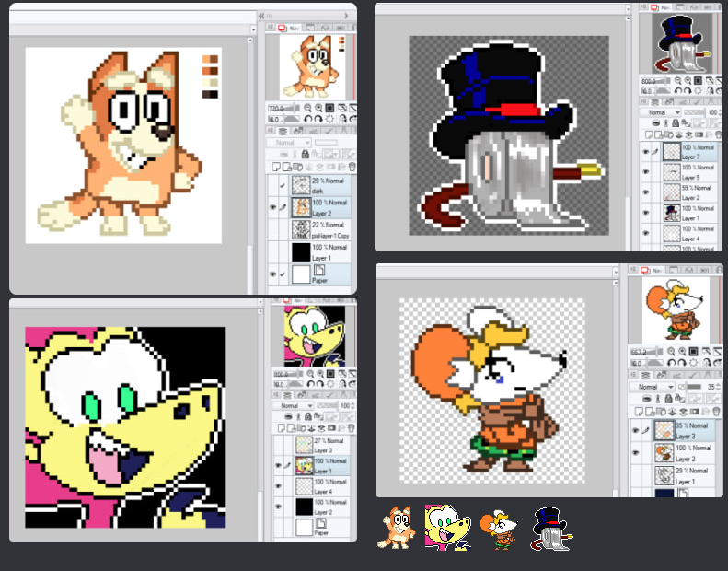Image resolution: width=728 pixels, height=571 pixels.
Task: Zoom out in the orange dog window navigator
Action: (307, 108)
